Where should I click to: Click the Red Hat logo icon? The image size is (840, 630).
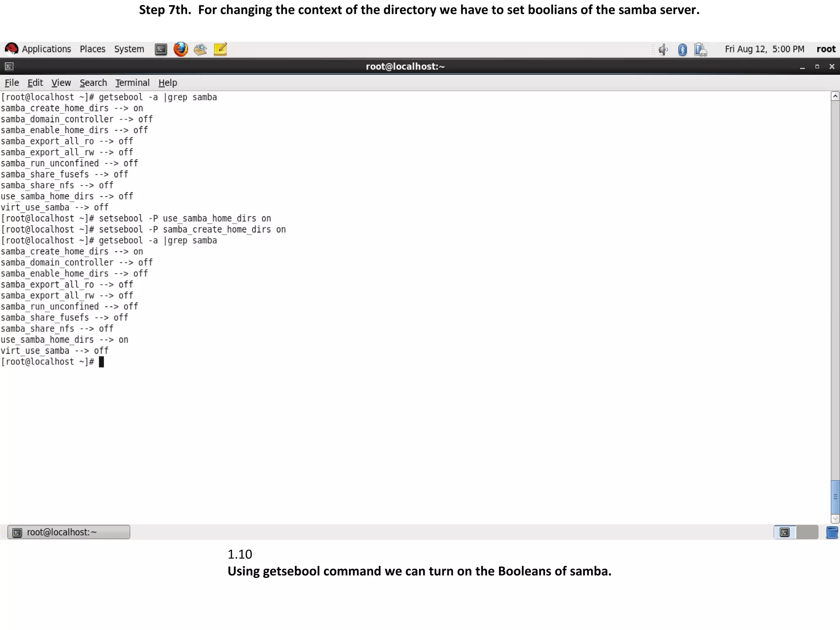click(11, 49)
